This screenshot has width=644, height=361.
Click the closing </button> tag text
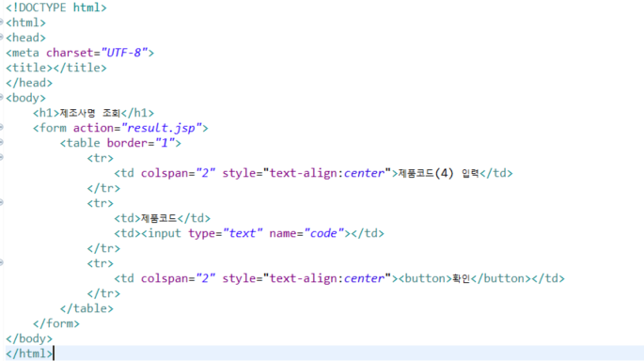(x=501, y=278)
